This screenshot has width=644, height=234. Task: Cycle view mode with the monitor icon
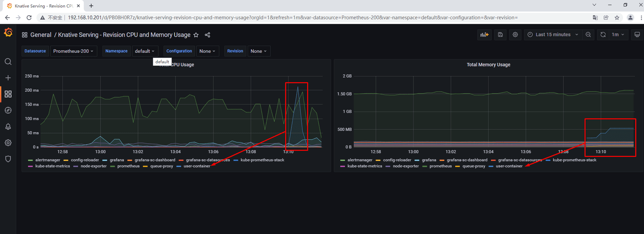point(637,35)
